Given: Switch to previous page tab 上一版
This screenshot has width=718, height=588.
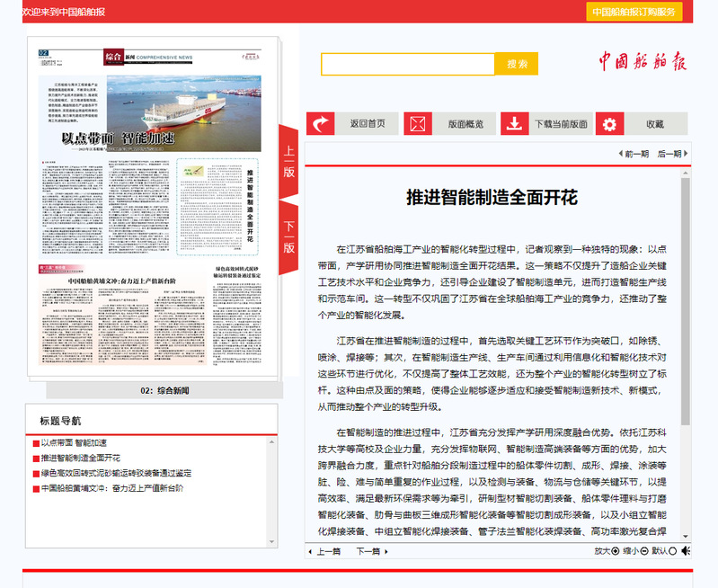Looking at the screenshot, I should [288, 162].
